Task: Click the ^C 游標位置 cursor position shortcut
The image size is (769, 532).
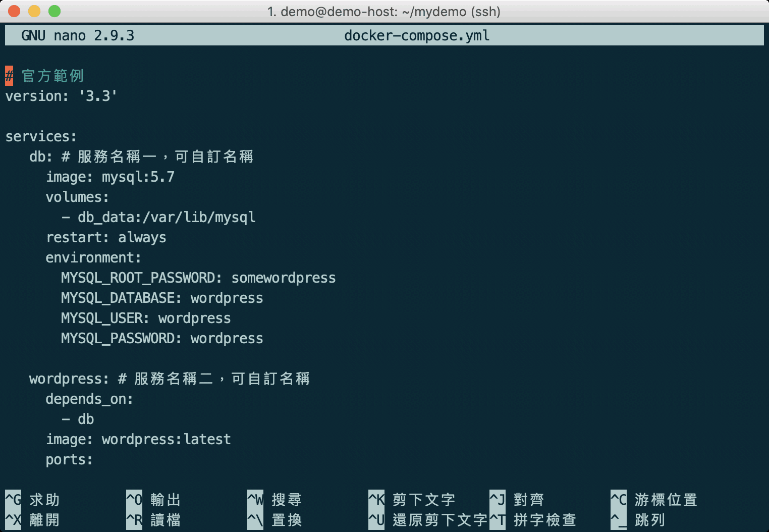Action: (x=654, y=500)
